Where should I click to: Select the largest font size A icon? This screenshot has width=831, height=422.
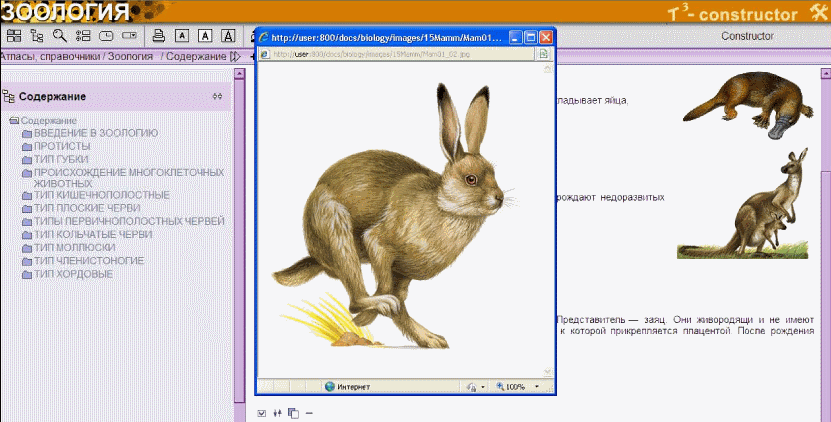click(x=228, y=35)
